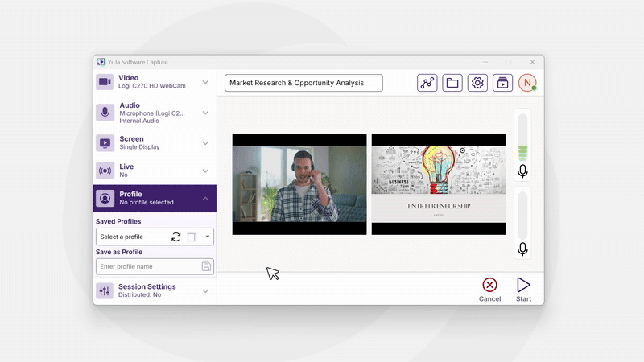This screenshot has height=362, width=644.
Task: Click the Cancel button
Action: (x=489, y=289)
